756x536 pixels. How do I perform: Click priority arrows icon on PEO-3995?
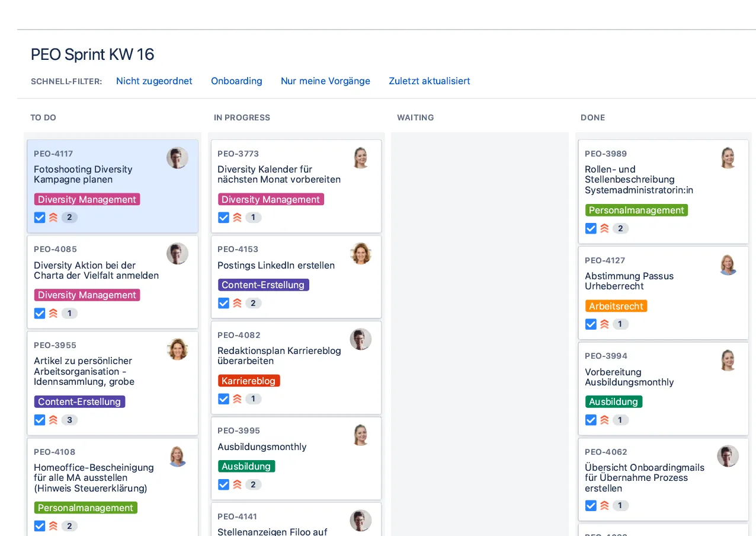pos(237,484)
